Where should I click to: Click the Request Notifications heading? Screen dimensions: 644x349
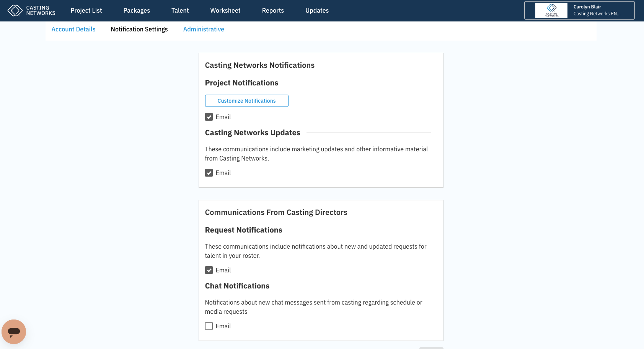point(244,230)
